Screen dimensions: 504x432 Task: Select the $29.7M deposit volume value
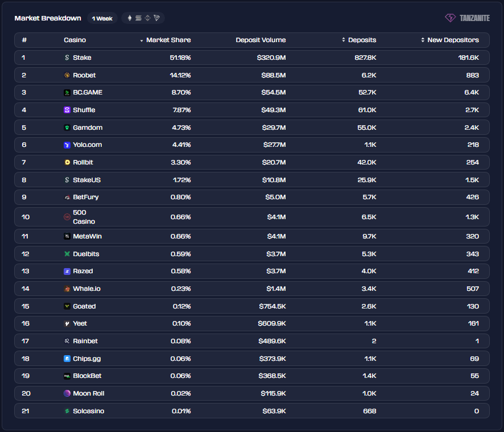tap(274, 127)
